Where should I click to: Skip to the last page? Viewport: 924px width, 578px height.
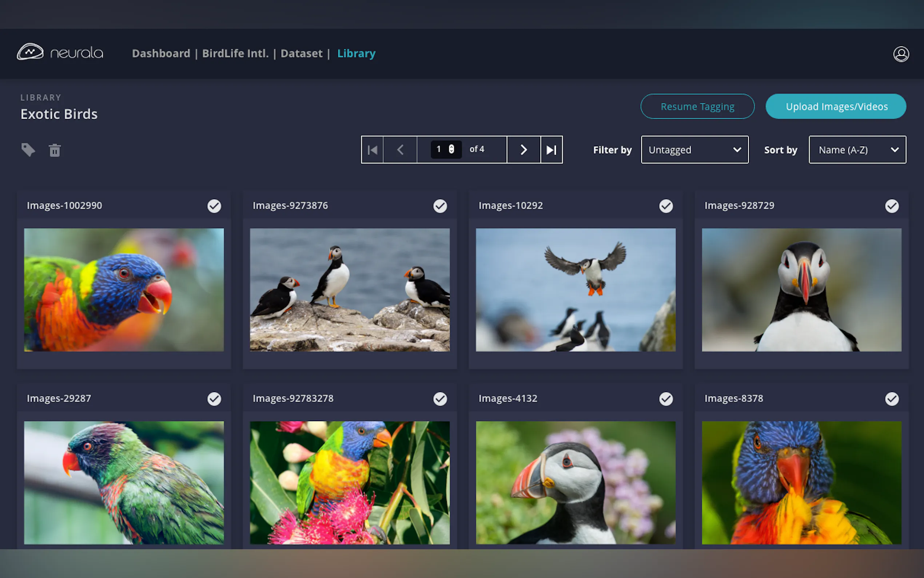click(551, 150)
